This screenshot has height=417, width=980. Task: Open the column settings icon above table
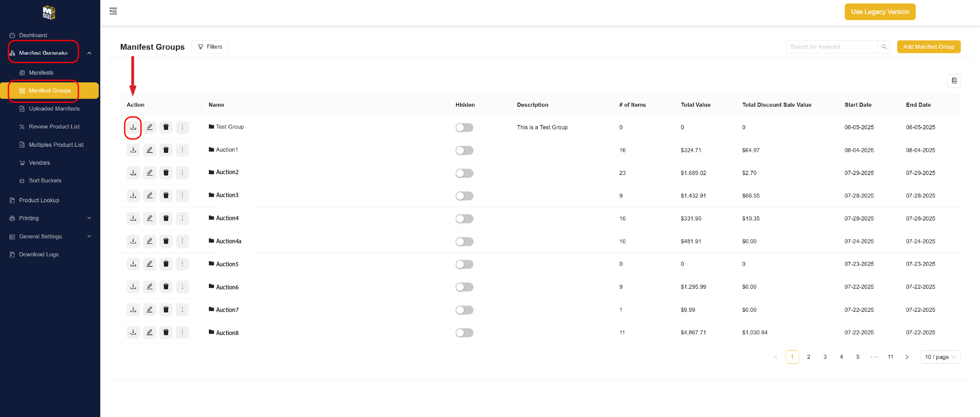click(x=954, y=81)
